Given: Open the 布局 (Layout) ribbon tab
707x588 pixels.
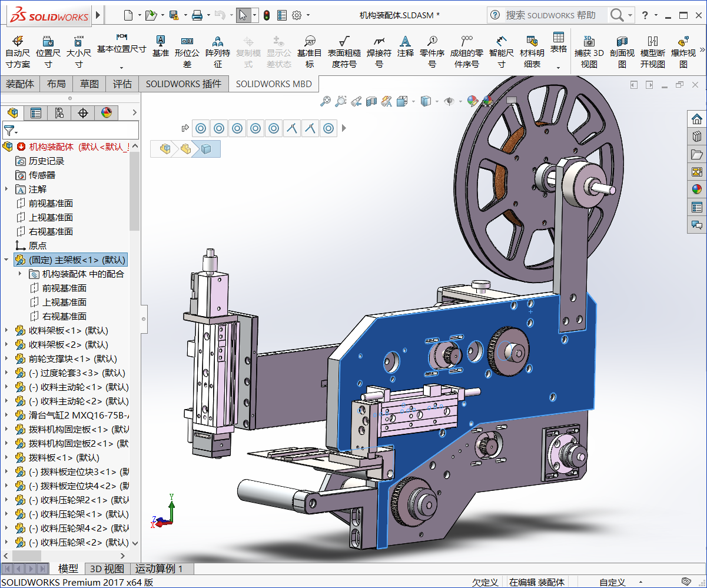Looking at the screenshot, I should [57, 84].
